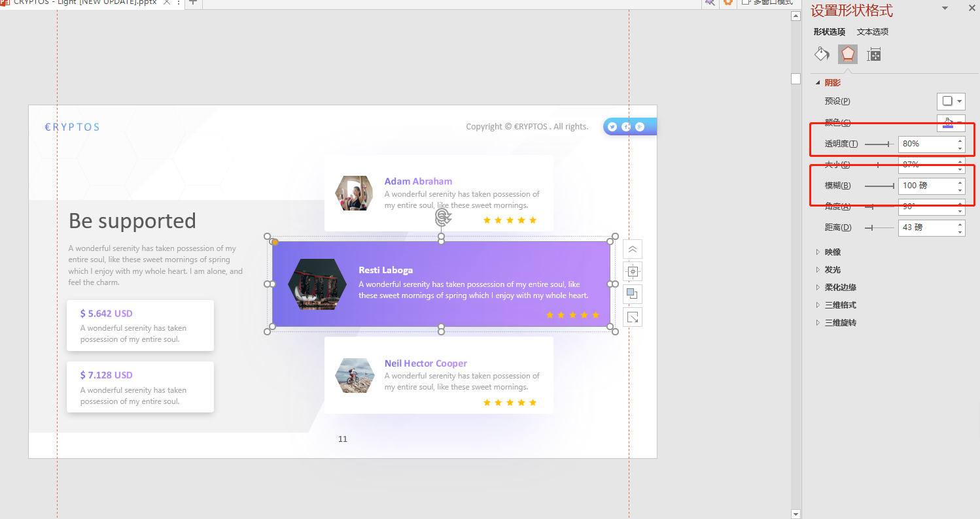The image size is (980, 519).
Task: Open the format pane options arrow
Action: [x=945, y=8]
